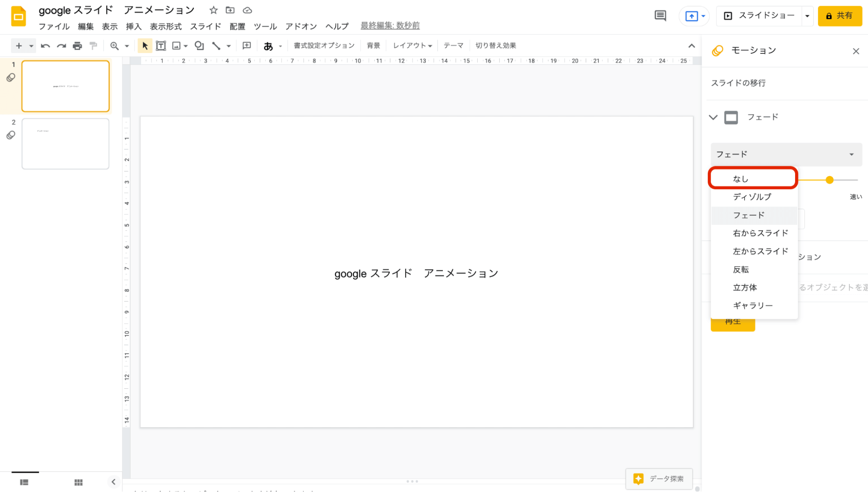
Task: Choose ギャラリー transition option
Action: tap(754, 306)
